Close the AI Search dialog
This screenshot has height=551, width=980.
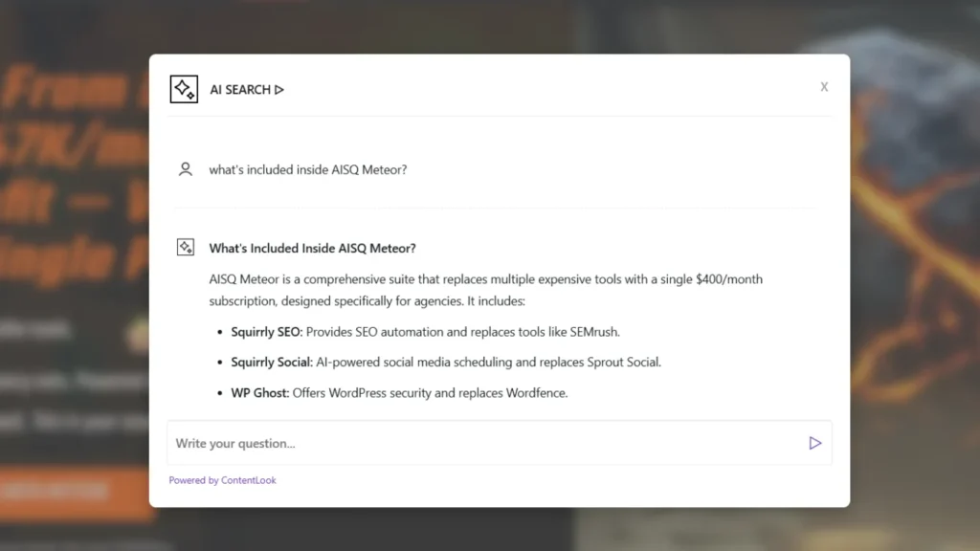pos(824,87)
